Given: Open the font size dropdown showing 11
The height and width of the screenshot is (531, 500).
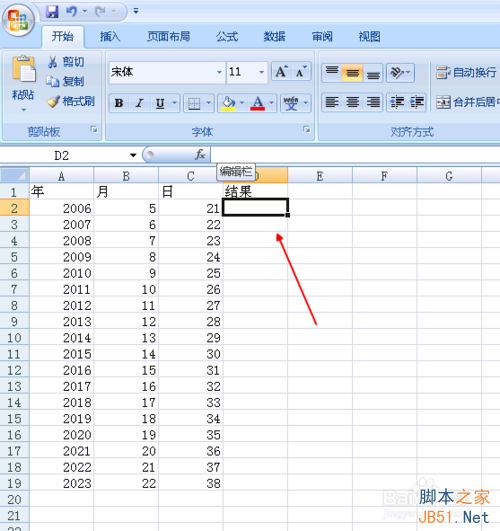Looking at the screenshot, I should click(262, 72).
